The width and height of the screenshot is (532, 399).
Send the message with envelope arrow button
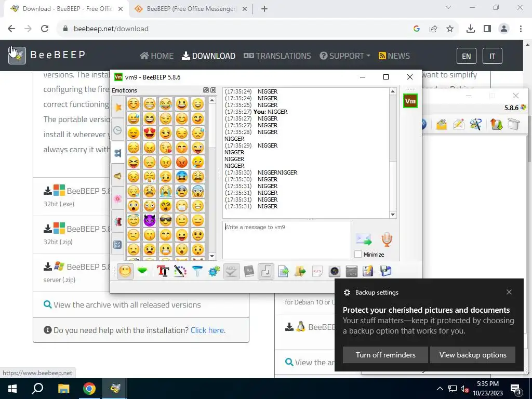tap(364, 240)
